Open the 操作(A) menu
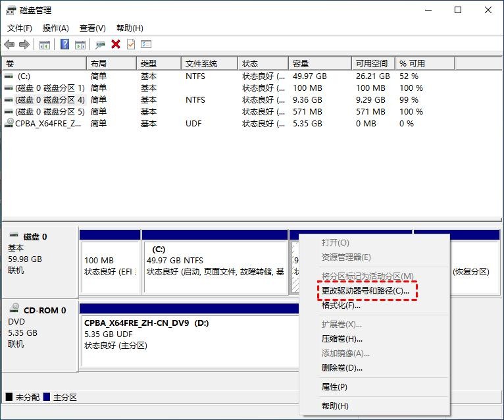 pyautogui.click(x=56, y=28)
